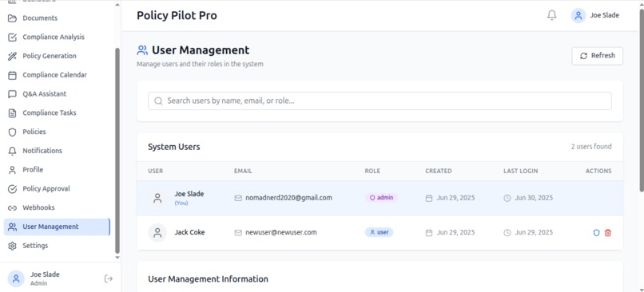Click the Policy Approval check-circle icon
Screen dimensions: 644x292
pyautogui.click(x=12, y=188)
